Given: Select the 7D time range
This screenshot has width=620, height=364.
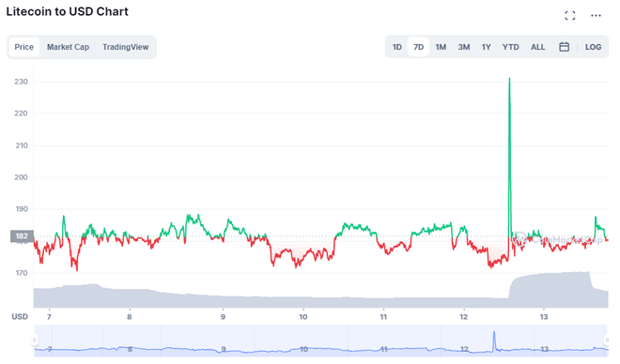Looking at the screenshot, I should (x=418, y=47).
